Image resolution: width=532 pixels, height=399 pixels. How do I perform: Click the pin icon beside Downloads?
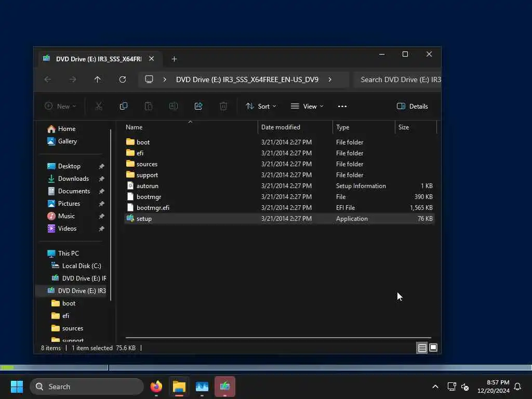click(x=101, y=179)
